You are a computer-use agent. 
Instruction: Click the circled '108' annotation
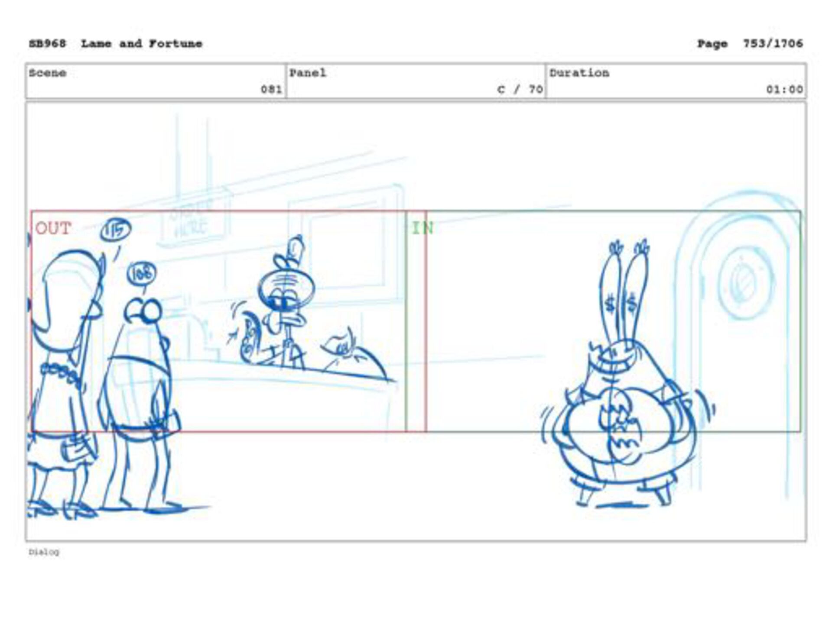coord(141,274)
